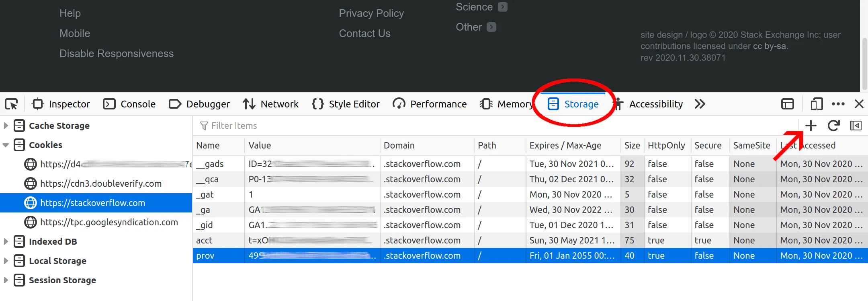Show more tools with the chevron icon
The image size is (868, 301).
(x=700, y=104)
